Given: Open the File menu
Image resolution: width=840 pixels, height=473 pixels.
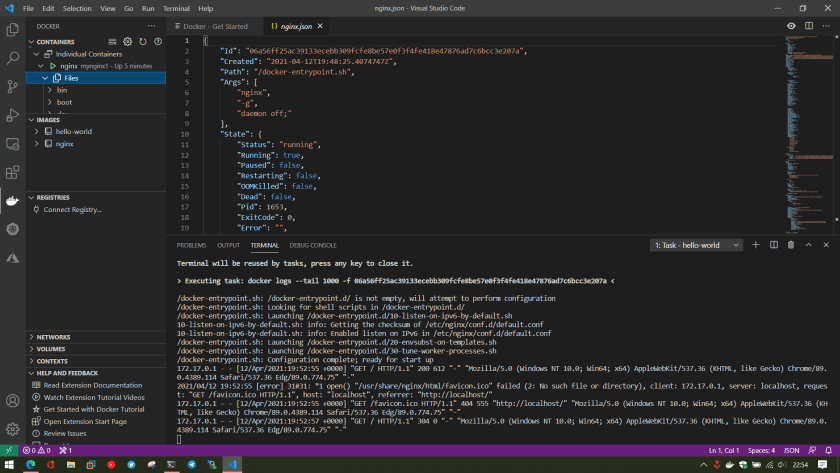Looking at the screenshot, I should 28,9.
